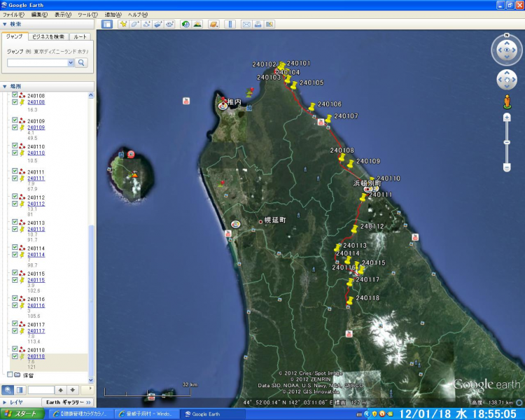Collapse the 場所 places panel
The image size is (525, 420).
pos(5,86)
